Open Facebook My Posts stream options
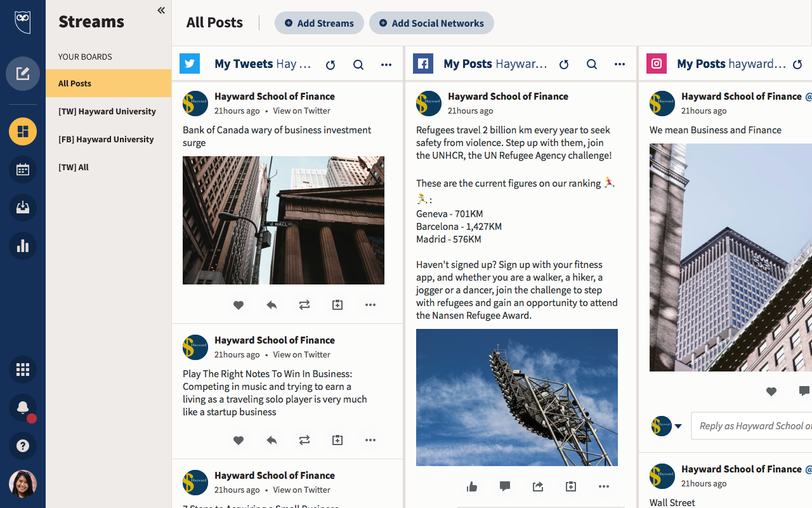The height and width of the screenshot is (508, 812). (x=620, y=64)
